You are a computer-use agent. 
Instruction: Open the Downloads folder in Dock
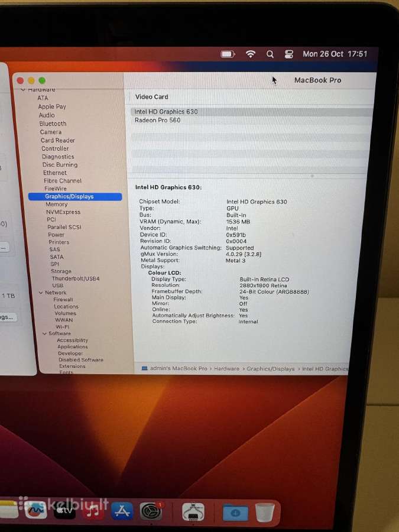(x=235, y=512)
